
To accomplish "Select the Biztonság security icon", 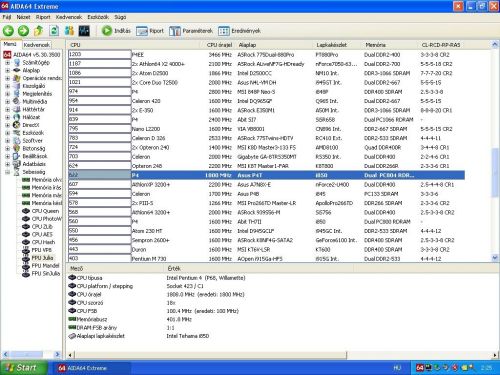I will pyautogui.click(x=17, y=148).
